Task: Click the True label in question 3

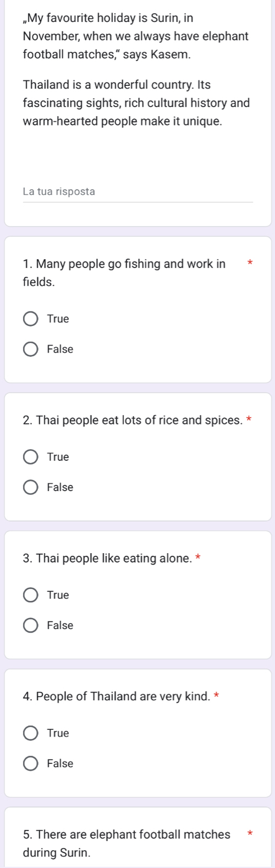Action: point(58,596)
